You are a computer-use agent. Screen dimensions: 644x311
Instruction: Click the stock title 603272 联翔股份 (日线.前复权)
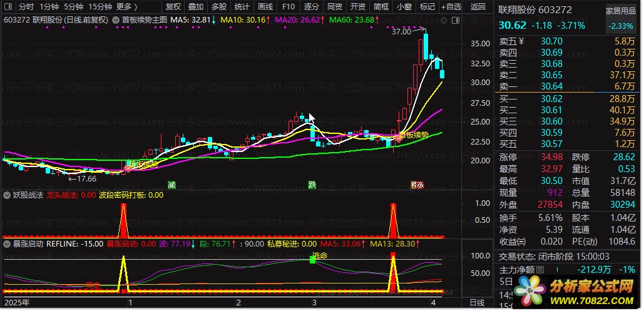pos(56,20)
